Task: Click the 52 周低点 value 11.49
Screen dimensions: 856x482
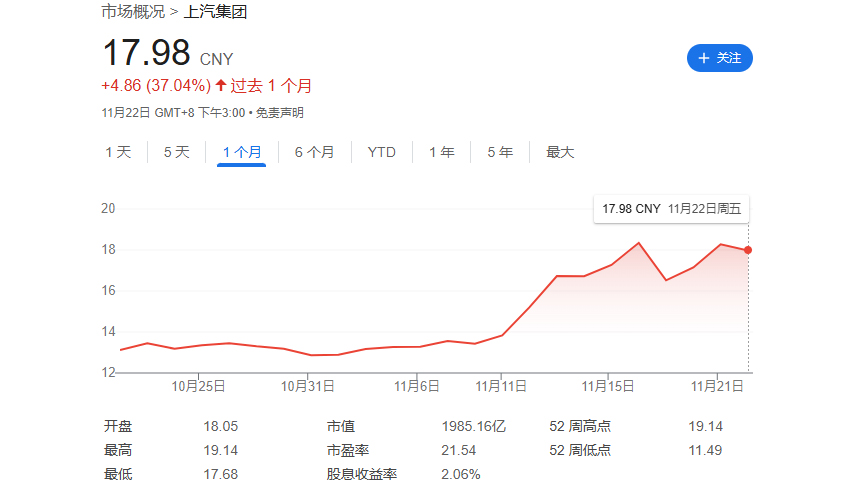Action: click(x=705, y=450)
